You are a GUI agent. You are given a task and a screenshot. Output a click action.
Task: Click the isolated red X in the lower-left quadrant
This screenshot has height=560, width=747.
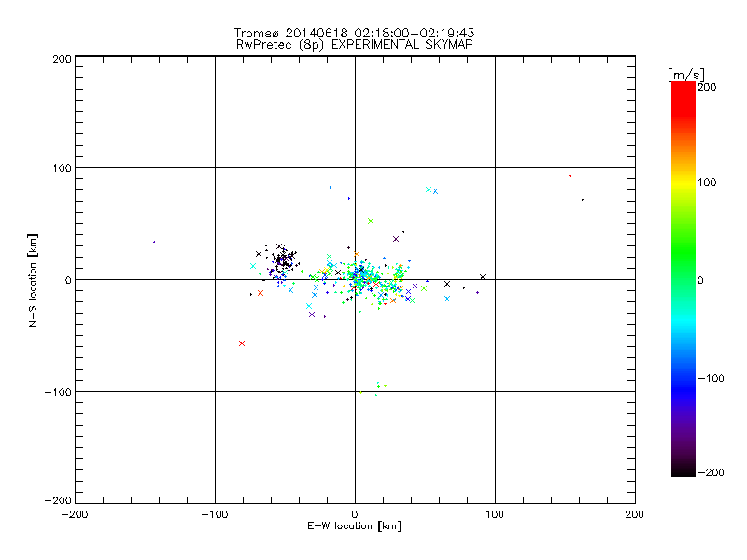242,343
